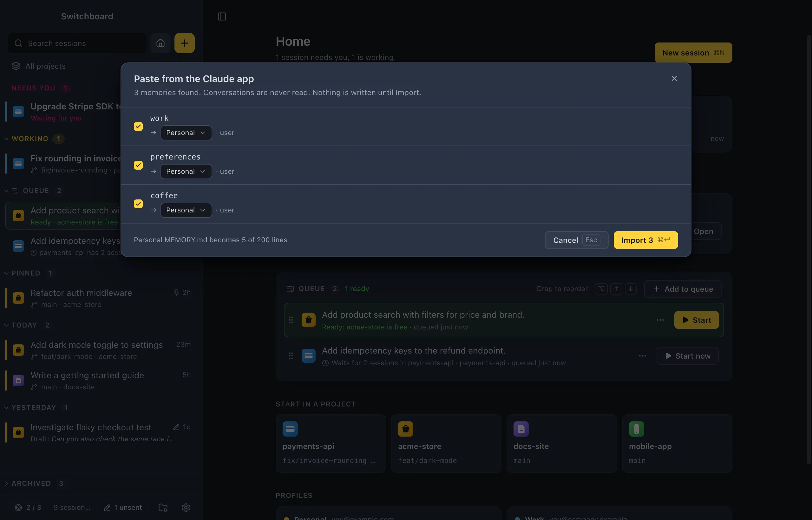Click the Search sessions input field

click(77, 43)
